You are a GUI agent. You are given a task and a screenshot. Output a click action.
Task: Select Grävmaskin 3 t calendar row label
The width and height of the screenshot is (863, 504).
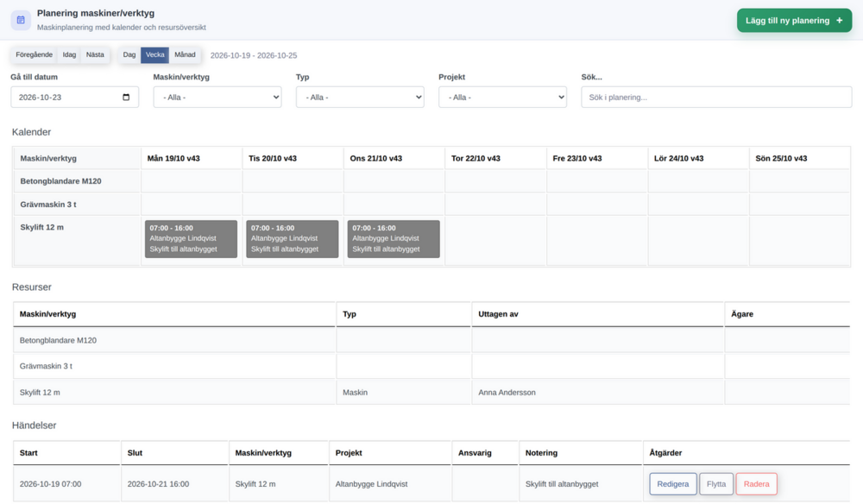pyautogui.click(x=48, y=205)
